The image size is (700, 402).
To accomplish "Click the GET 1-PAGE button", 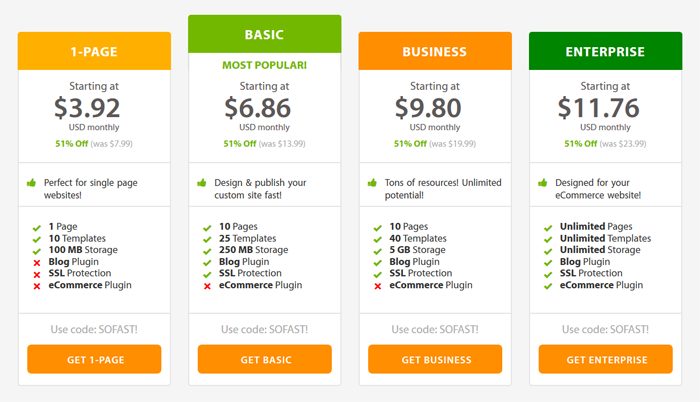I will click(x=94, y=359).
